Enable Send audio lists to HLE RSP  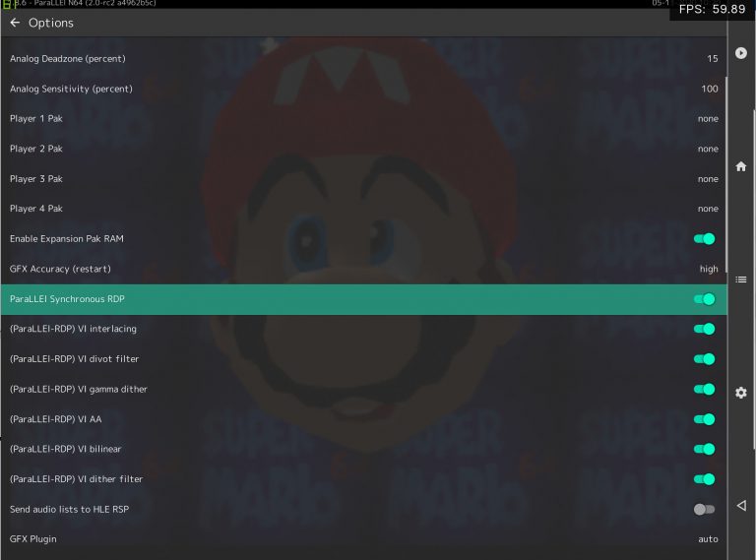tap(704, 510)
